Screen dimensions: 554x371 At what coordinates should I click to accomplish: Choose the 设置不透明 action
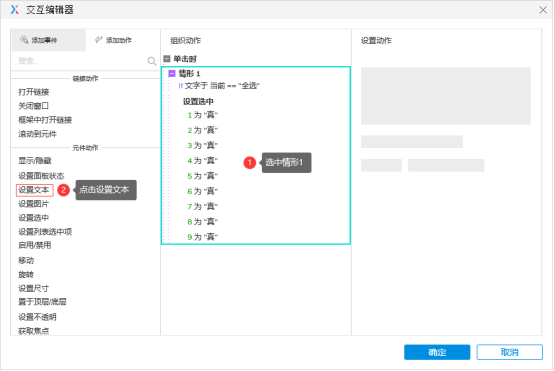coord(37,317)
